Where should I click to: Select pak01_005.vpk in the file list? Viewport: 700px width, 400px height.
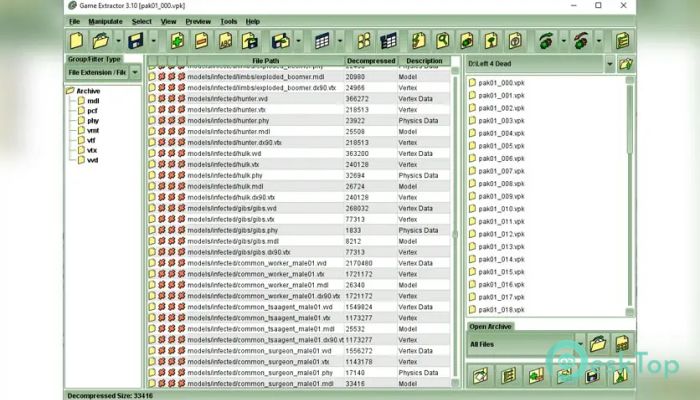[501, 146]
